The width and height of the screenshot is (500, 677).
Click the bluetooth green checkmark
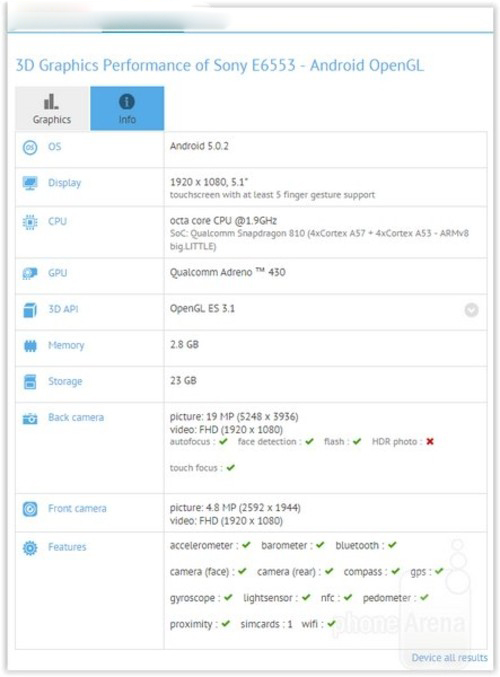392,545
